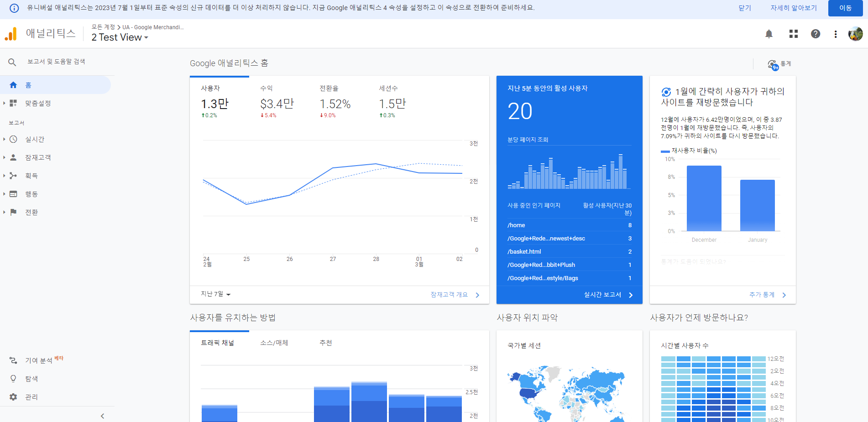This screenshot has width=868, height=422.
Task: Open the three-dot more options menu
Action: tap(836, 34)
